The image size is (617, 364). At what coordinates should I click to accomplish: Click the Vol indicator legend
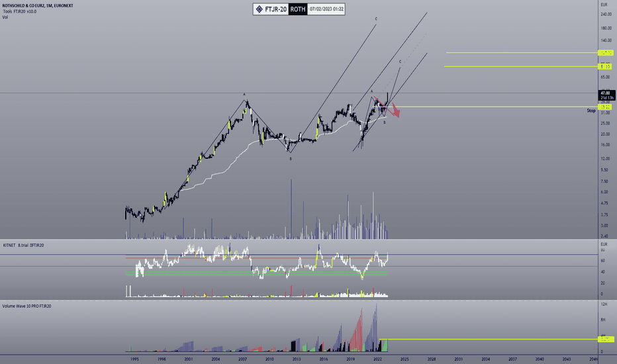[5, 17]
